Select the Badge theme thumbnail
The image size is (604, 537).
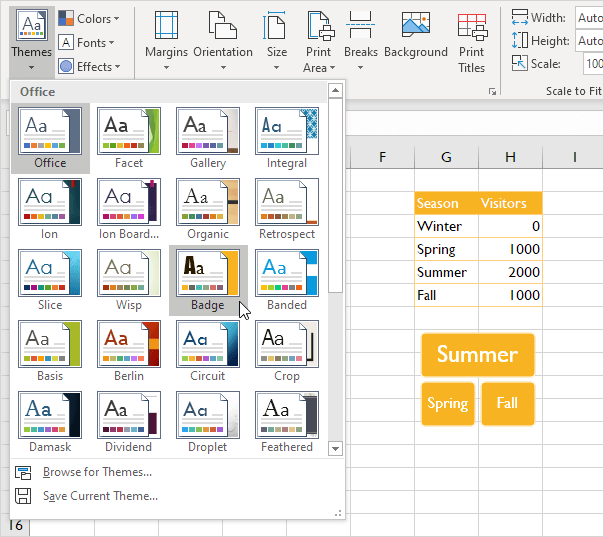pyautogui.click(x=208, y=272)
